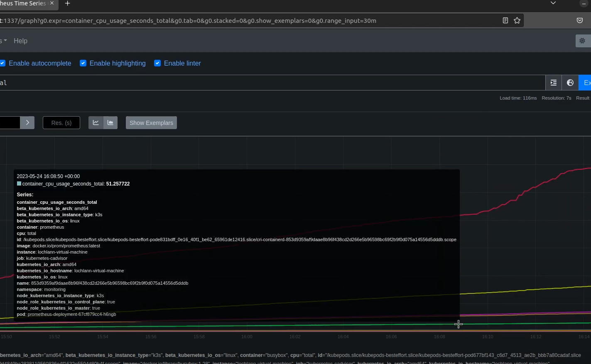Click the yellow series line on the graph
The height and width of the screenshot is (364, 591).
(525, 290)
